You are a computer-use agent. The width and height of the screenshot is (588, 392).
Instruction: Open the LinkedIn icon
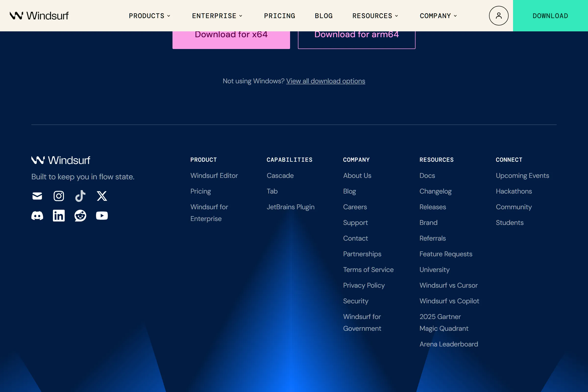59,216
